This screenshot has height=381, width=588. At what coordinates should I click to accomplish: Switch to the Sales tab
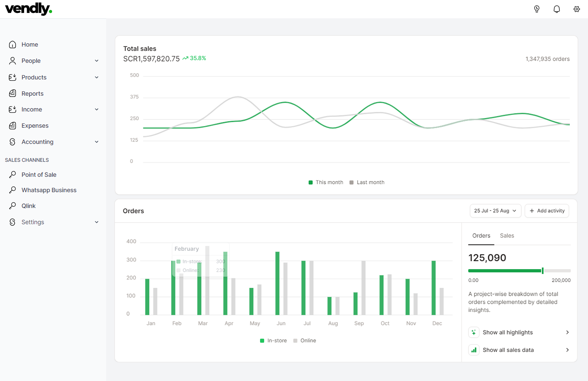click(507, 236)
